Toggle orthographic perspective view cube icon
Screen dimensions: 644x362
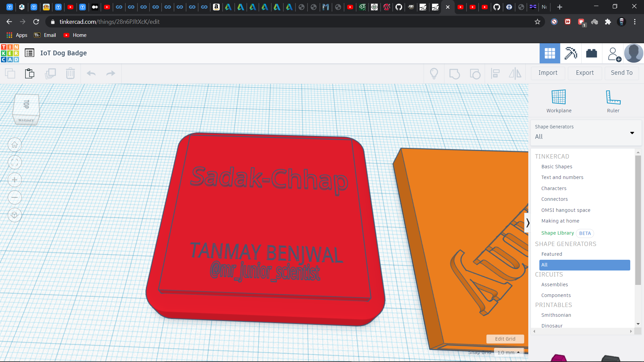pos(15,215)
